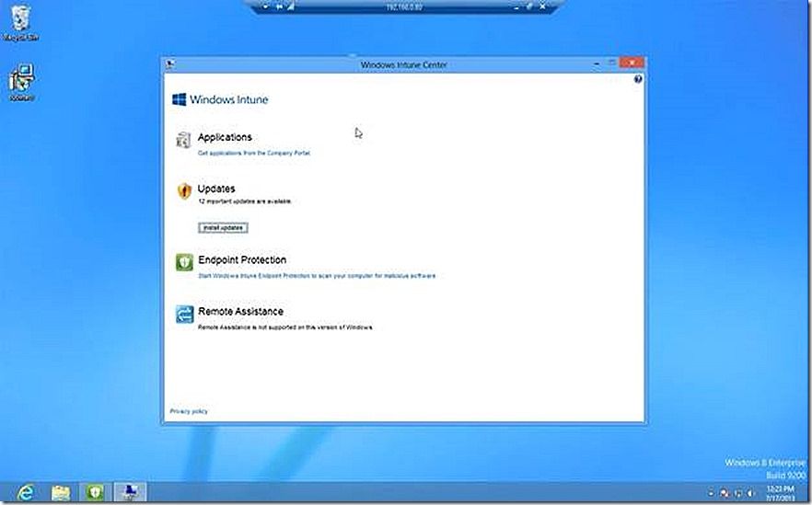Screen dimensions: 812x505
Task: Check the connection quality signal icon
Action: pyautogui.click(x=291, y=6)
